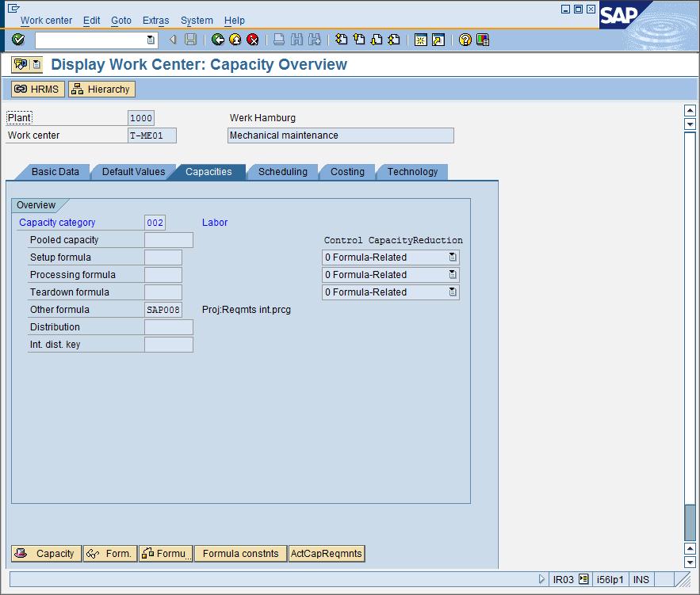
Task: Click the flag icon beside the screen title
Action: pyautogui.click(x=21, y=64)
